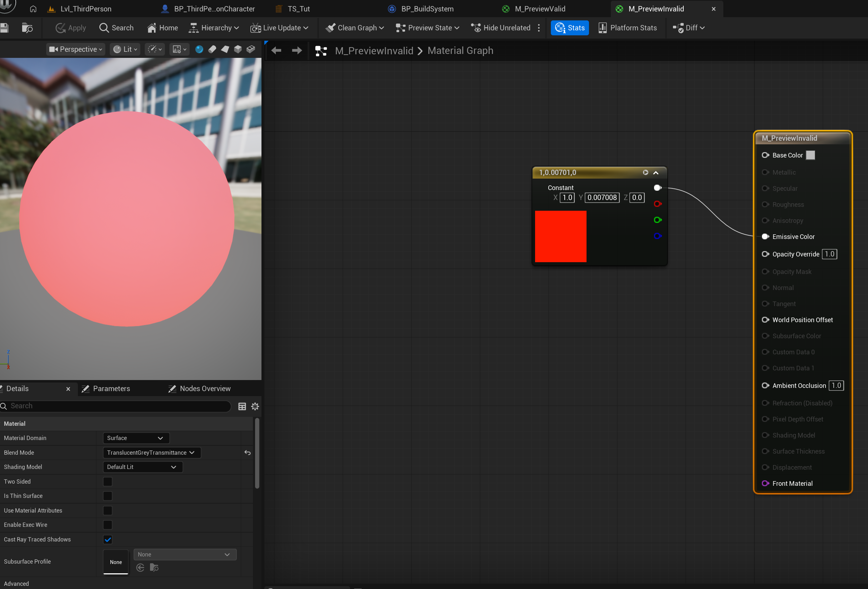The width and height of the screenshot is (868, 589).
Task: Click the Stats toolbar button
Action: pyautogui.click(x=570, y=28)
